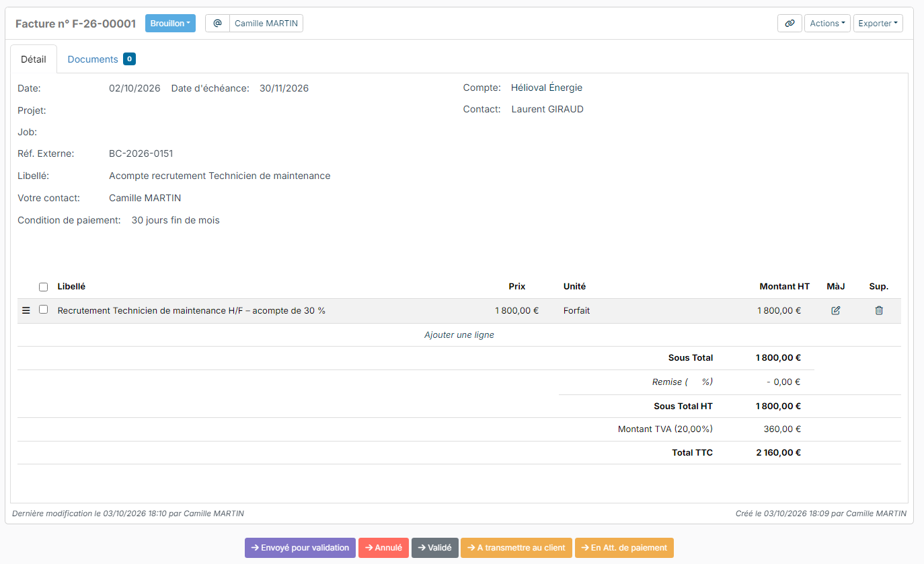Open the Actions dropdown menu
Viewport: 924px width, 564px height.
(x=827, y=24)
